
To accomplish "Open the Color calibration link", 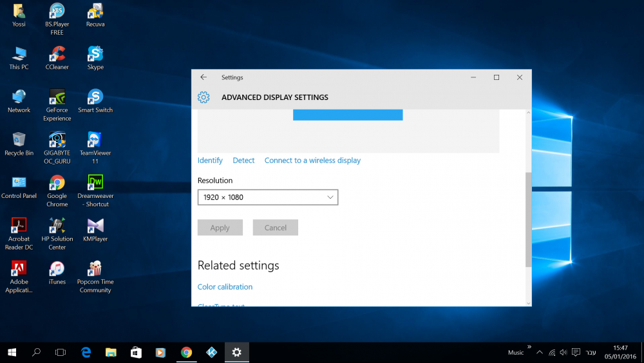I will [x=225, y=287].
